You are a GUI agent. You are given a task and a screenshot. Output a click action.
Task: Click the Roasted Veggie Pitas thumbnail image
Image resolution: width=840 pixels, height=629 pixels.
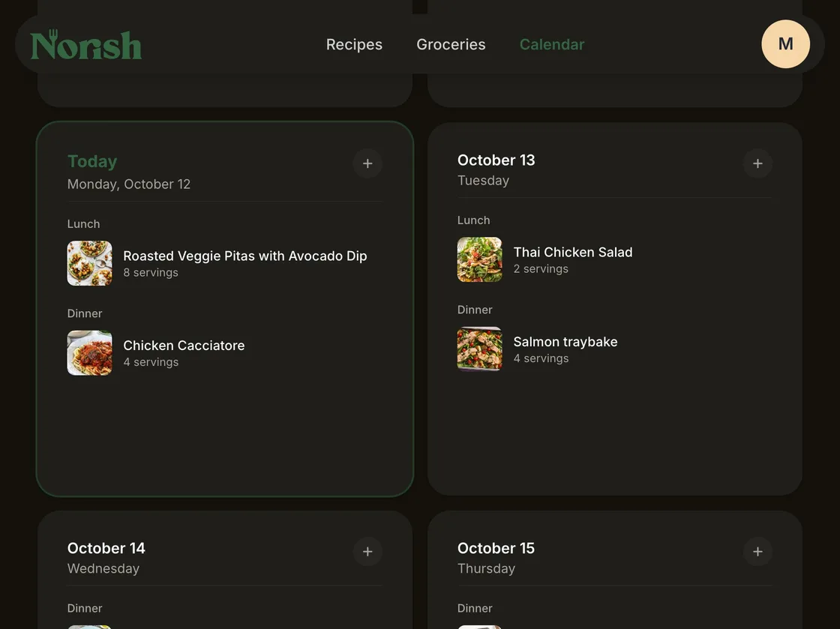click(x=89, y=263)
